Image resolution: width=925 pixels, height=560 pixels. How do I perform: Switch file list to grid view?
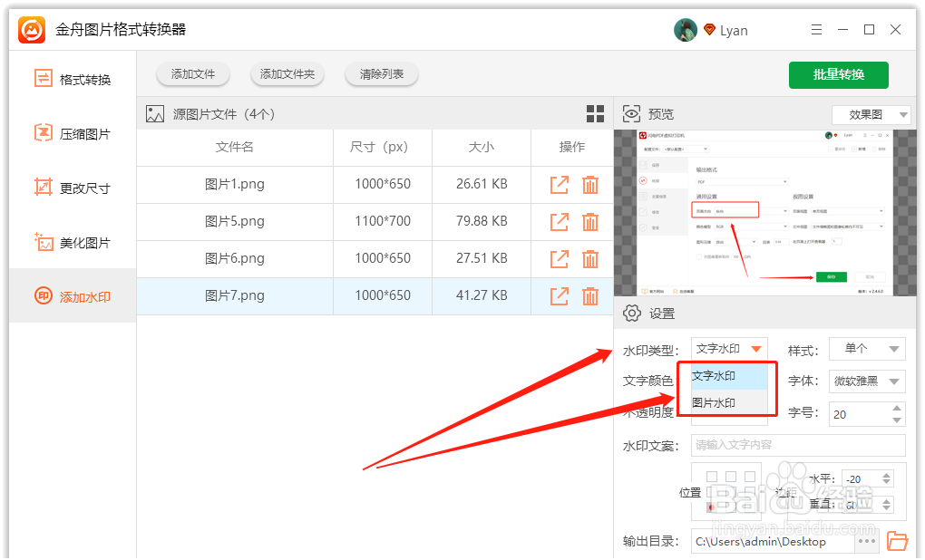click(595, 113)
